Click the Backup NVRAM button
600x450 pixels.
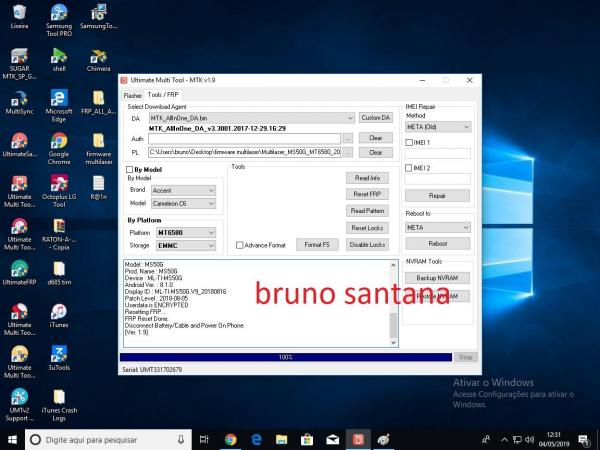[x=437, y=278]
